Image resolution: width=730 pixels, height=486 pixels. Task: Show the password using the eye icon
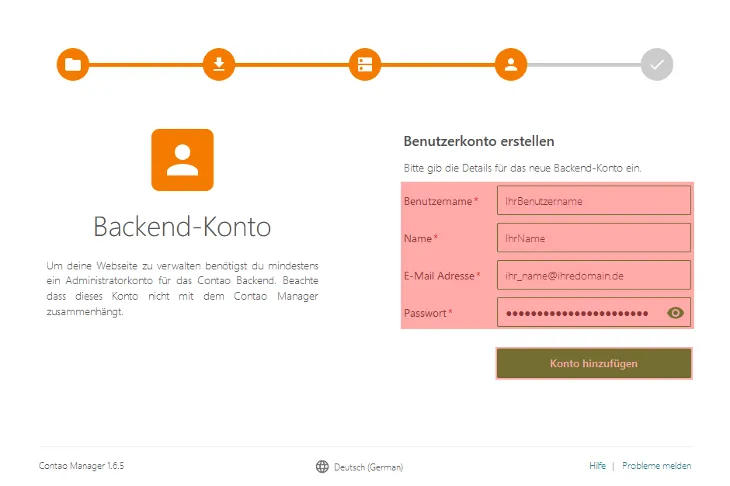675,313
